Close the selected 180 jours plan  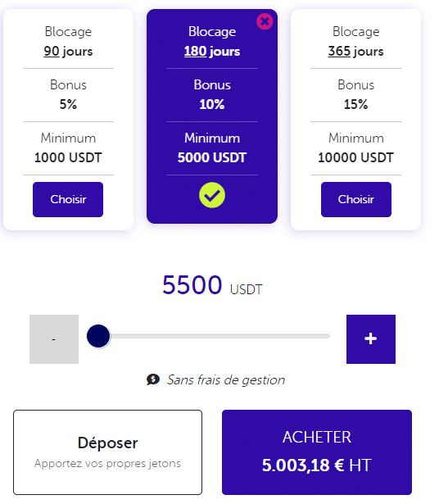coord(265,21)
